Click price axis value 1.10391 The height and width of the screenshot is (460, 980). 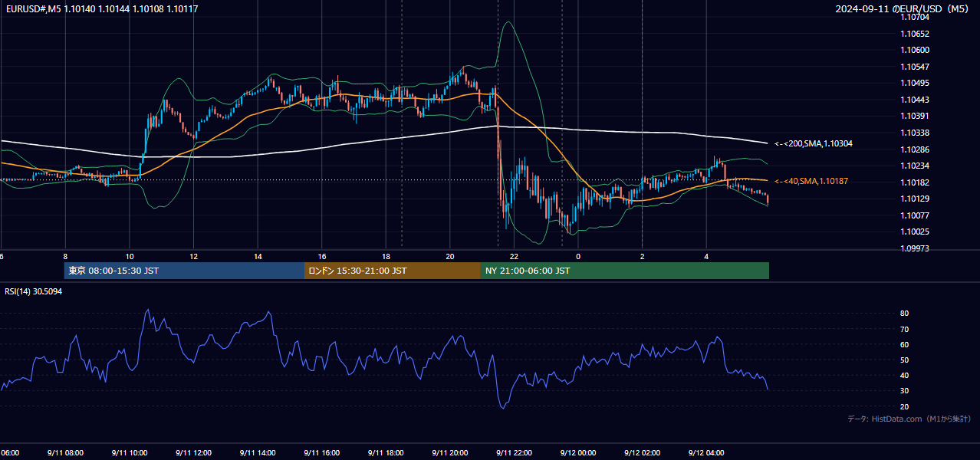[916, 117]
